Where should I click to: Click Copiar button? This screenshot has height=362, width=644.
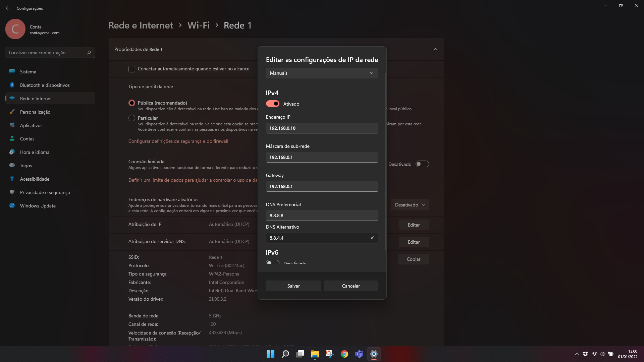coord(414,259)
